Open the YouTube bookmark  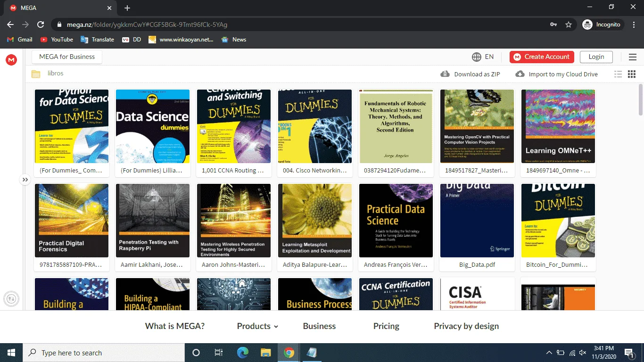coord(57,40)
